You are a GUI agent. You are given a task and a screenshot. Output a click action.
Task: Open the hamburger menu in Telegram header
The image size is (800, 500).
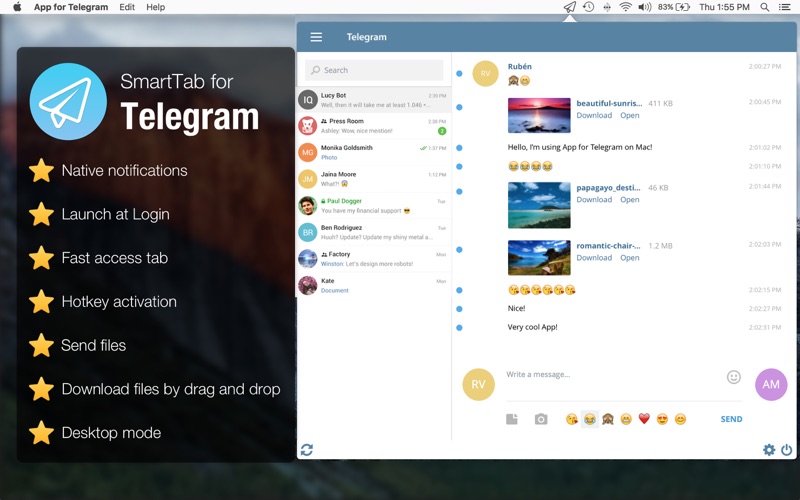click(316, 37)
